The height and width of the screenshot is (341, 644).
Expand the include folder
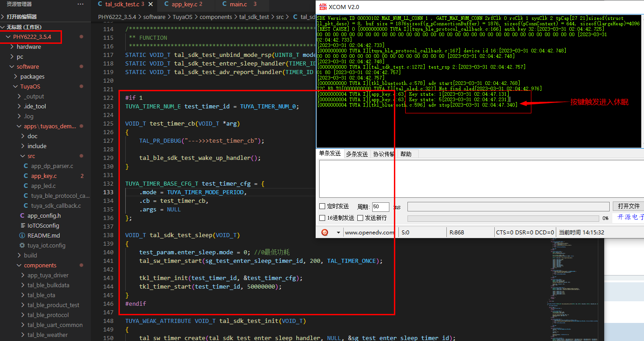(23, 146)
